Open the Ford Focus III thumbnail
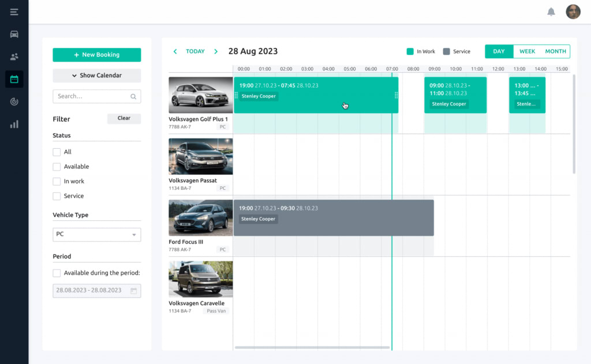The image size is (591, 364). 200,218
